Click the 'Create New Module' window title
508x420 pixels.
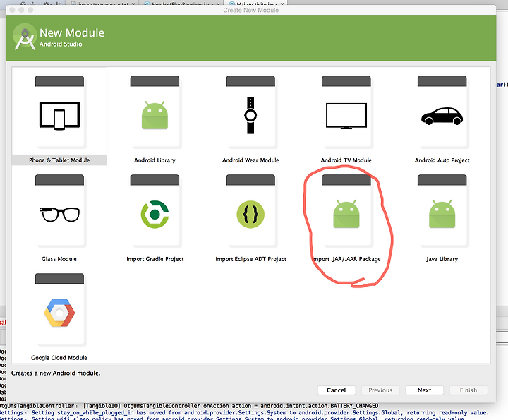click(250, 10)
